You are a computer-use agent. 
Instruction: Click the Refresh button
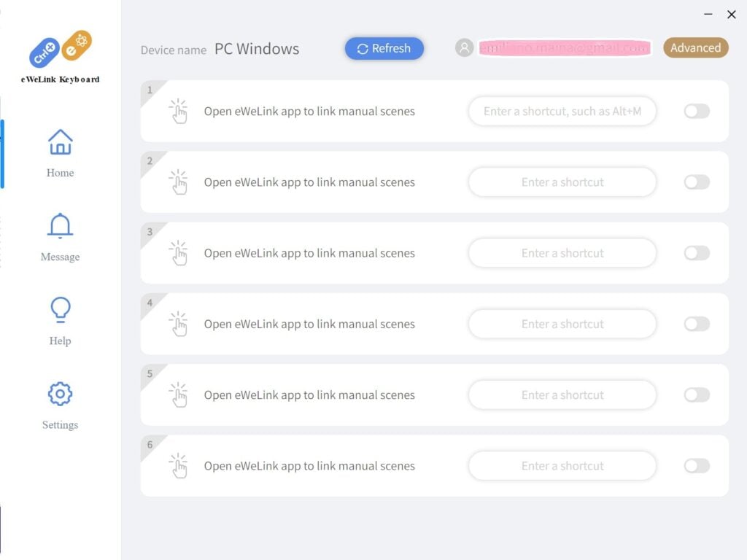[384, 49]
